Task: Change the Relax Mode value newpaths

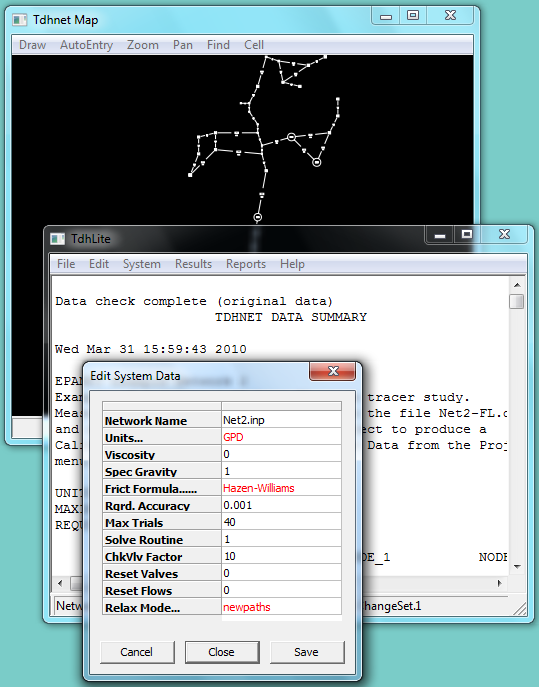Action: tap(281, 607)
